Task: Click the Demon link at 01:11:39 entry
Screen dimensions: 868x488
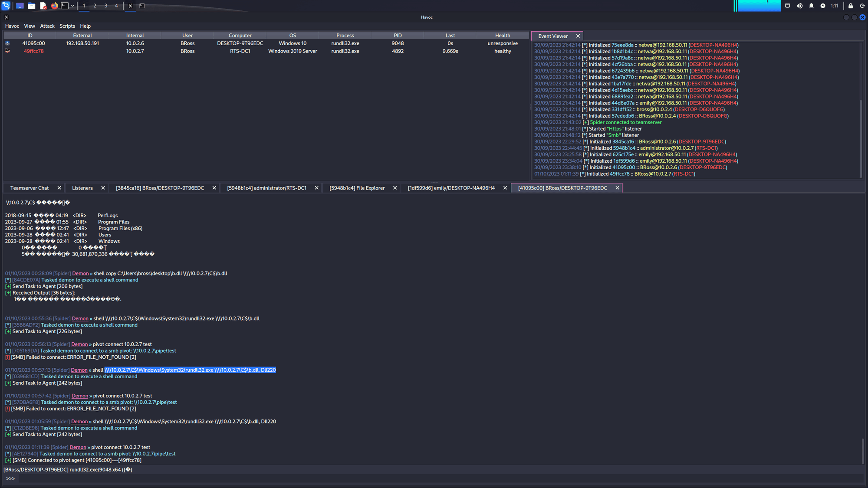Action: 78,447
